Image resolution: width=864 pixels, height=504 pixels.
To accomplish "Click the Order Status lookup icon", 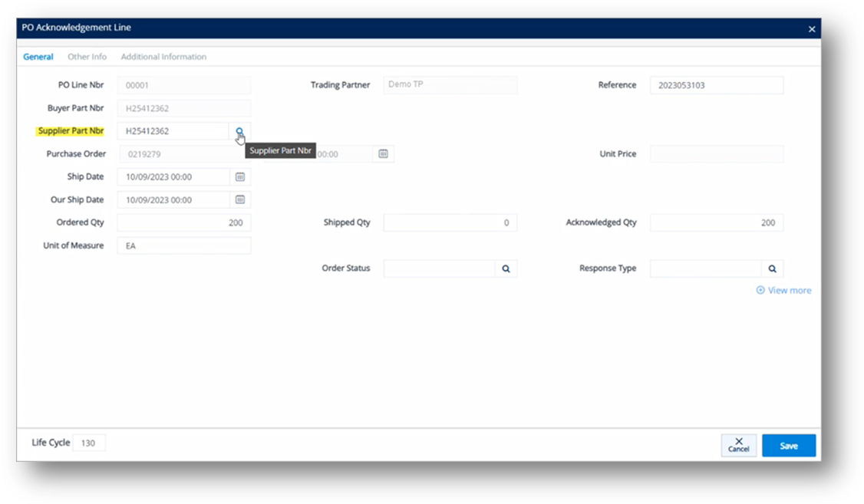I will [506, 268].
